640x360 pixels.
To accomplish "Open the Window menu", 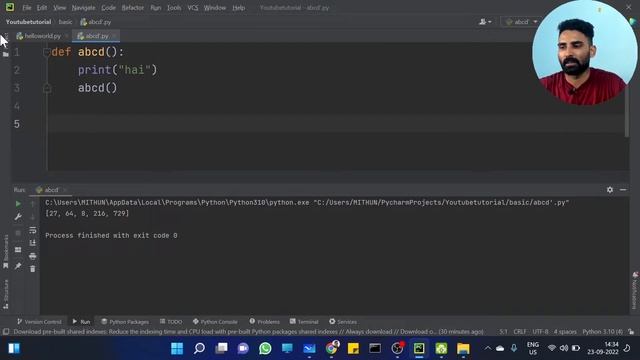I will [x=215, y=8].
